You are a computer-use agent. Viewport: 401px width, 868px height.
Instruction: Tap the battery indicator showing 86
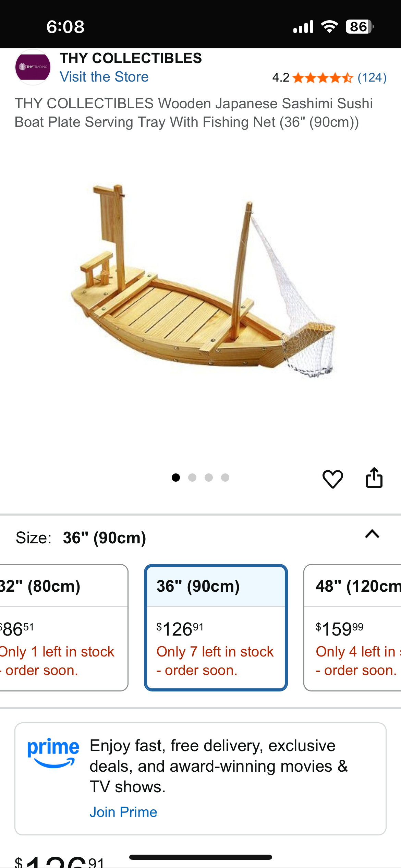pos(359,26)
